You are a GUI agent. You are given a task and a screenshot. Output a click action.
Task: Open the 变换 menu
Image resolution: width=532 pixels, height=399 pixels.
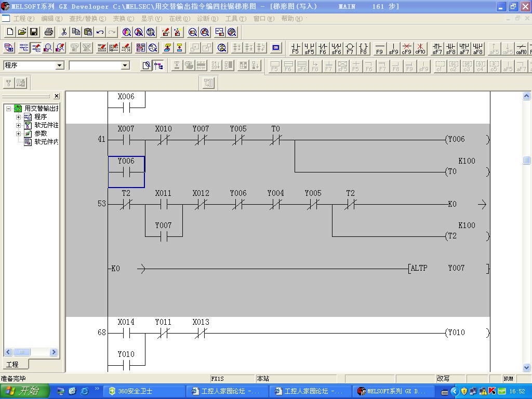tap(123, 19)
